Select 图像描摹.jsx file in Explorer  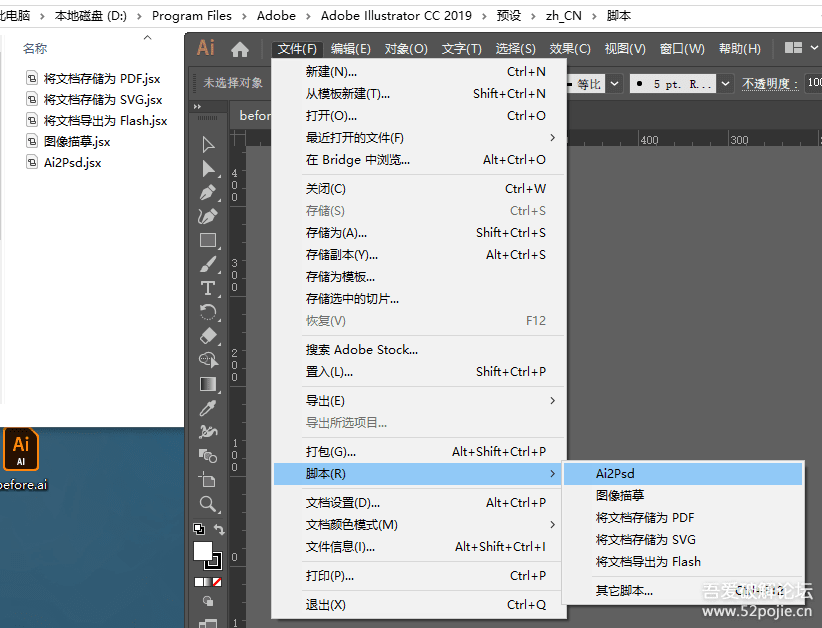[77, 142]
